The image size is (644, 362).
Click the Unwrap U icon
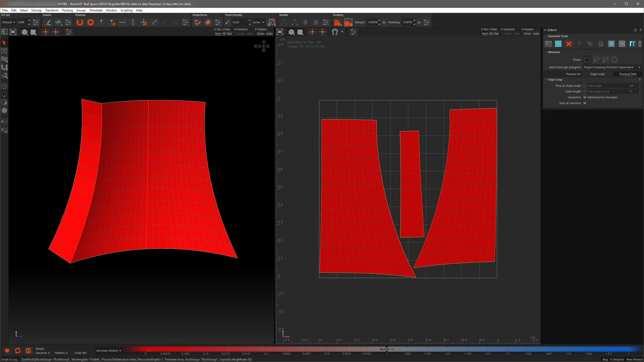[80, 22]
